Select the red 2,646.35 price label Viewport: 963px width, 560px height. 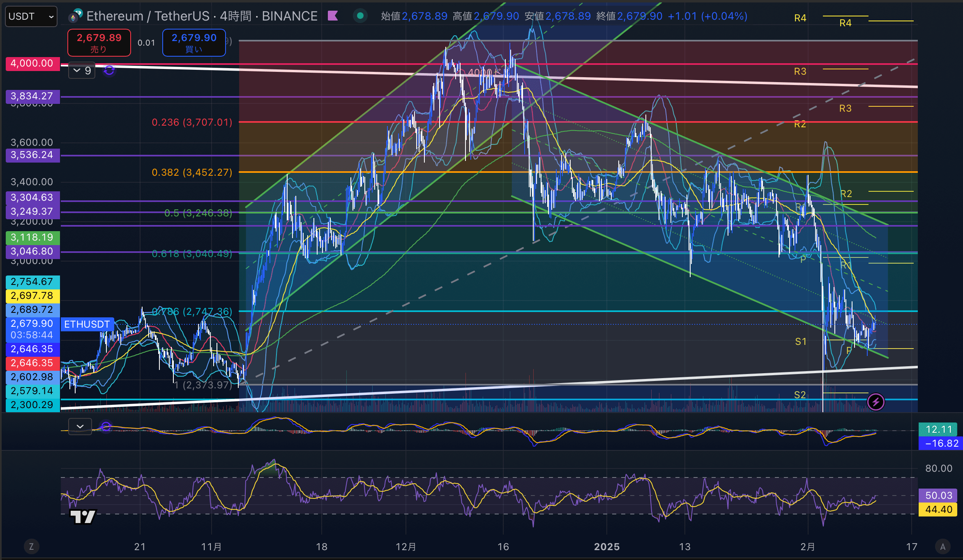[32, 363]
